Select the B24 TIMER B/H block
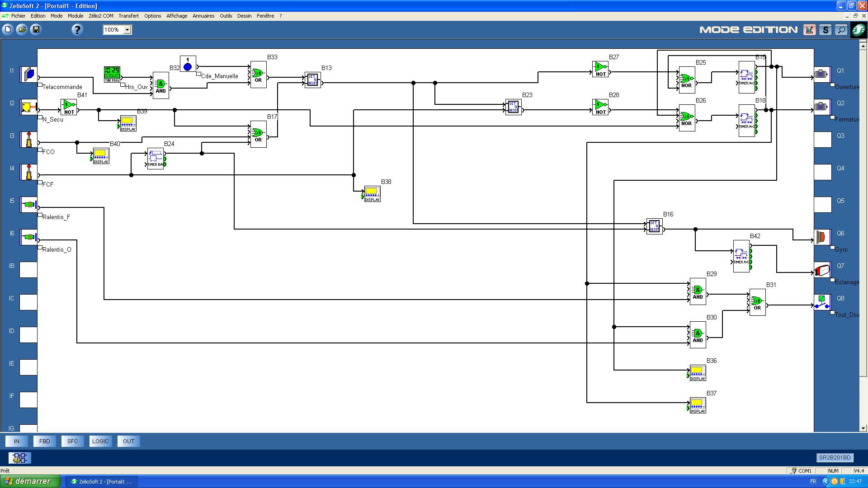Viewport: 868px width, 488px height. [x=156, y=159]
